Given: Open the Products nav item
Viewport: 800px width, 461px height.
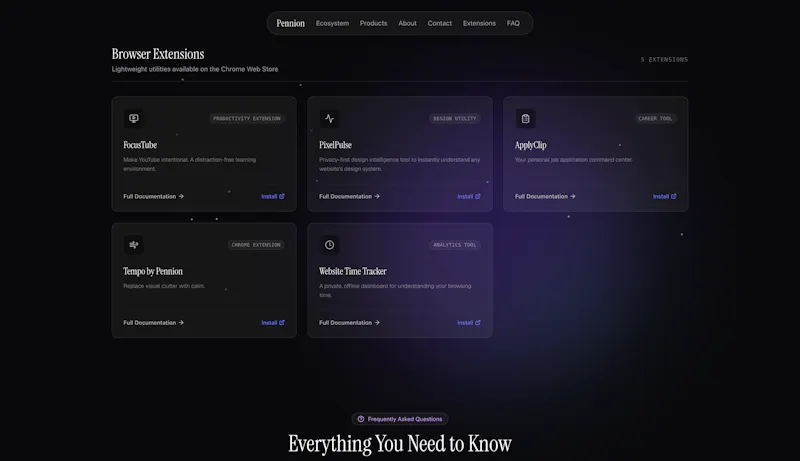Looking at the screenshot, I should (x=373, y=23).
